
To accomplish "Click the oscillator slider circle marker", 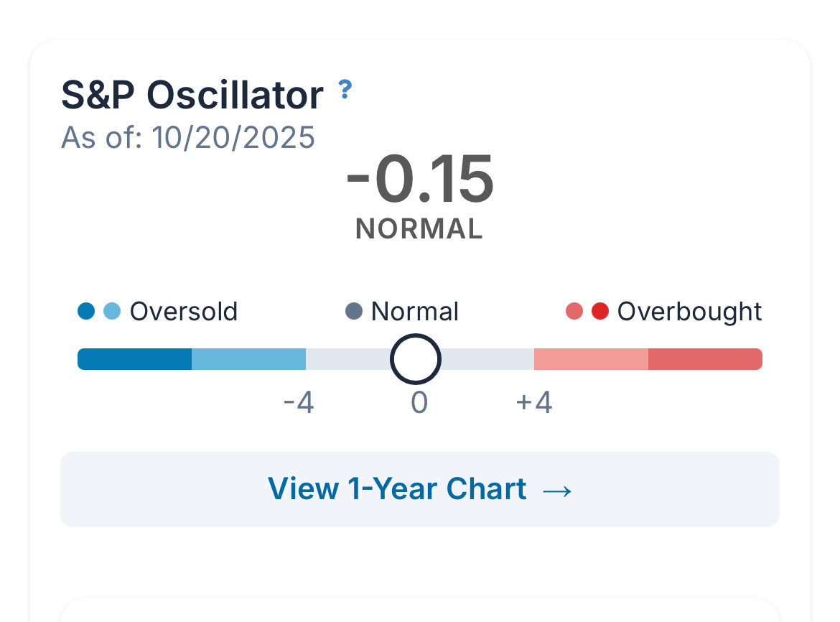I will coord(416,358).
